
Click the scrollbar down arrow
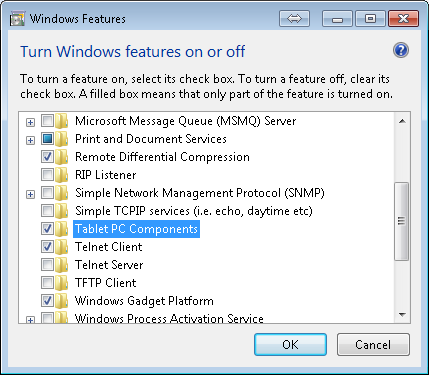[x=402, y=315]
